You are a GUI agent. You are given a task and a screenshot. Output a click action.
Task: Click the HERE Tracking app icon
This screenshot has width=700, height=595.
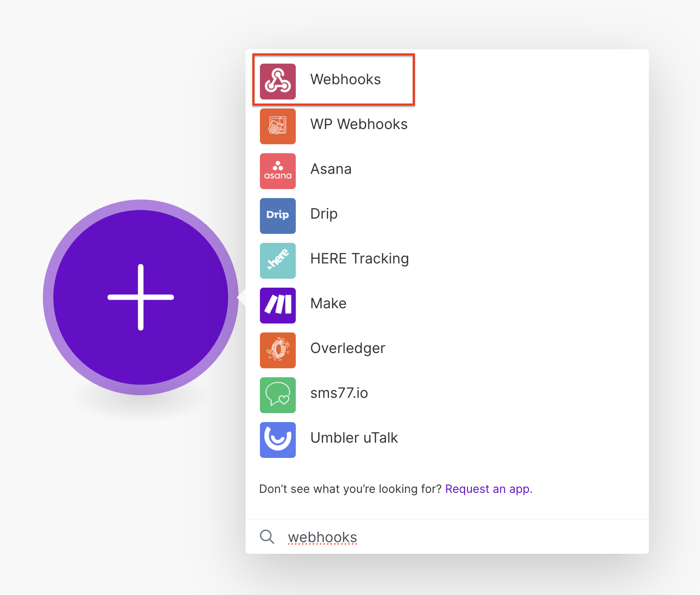click(278, 261)
